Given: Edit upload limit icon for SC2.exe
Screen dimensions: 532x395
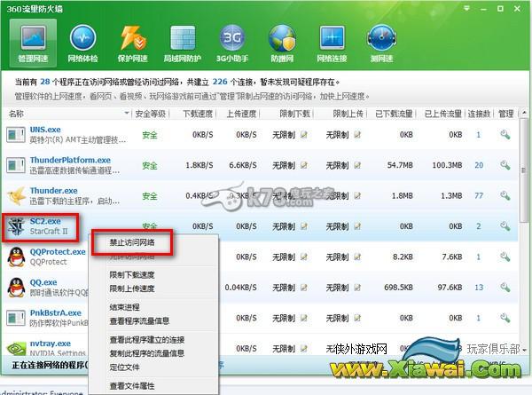Looking at the screenshot, I should [x=357, y=226].
